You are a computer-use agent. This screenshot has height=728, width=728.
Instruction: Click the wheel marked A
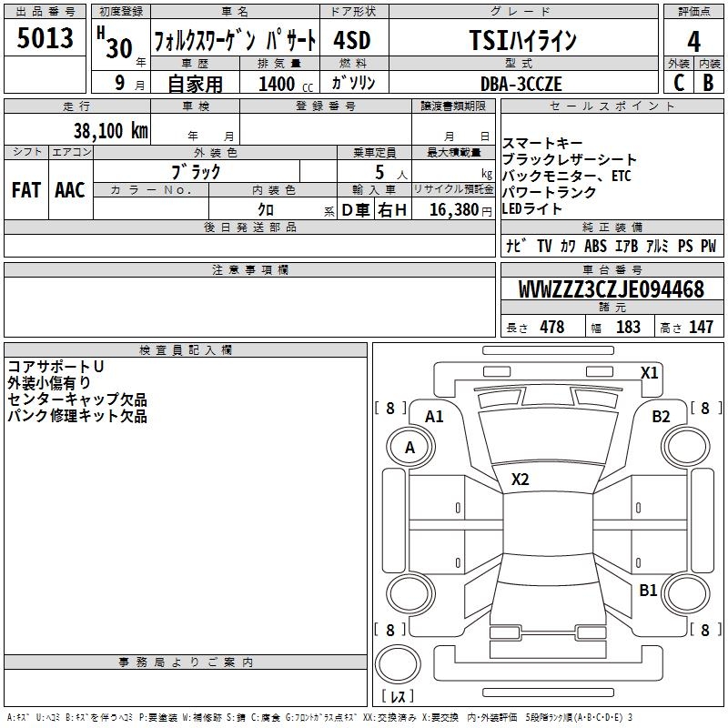410,448
